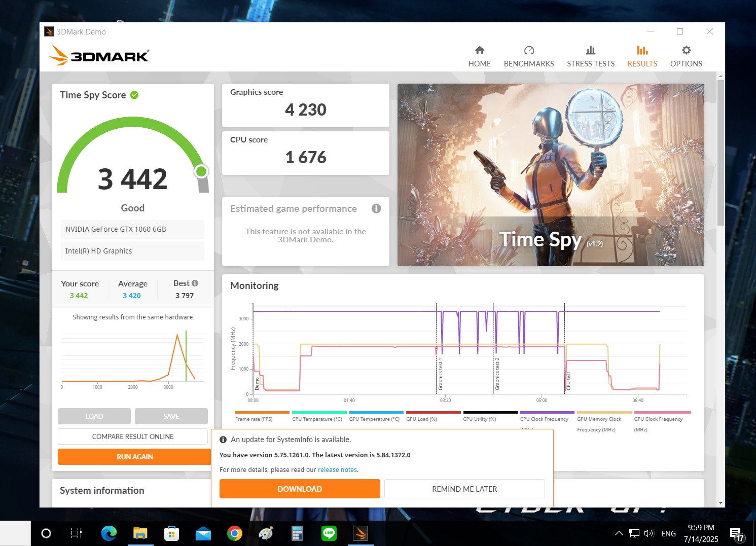Toggle GPU Temperature legend series
Screen dimensions: 756x546
(x=374, y=419)
